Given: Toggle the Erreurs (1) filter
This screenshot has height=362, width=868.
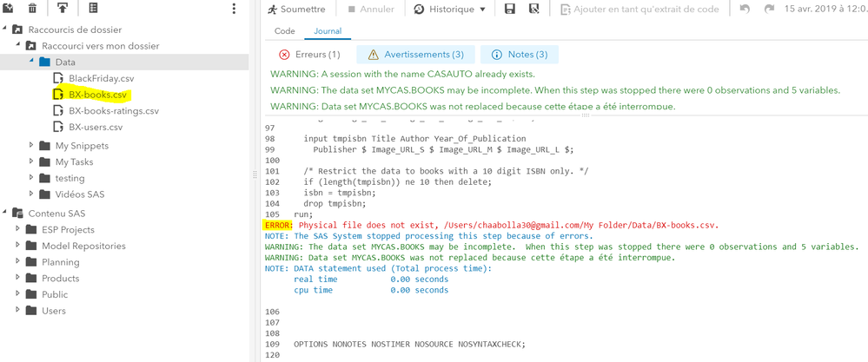Looking at the screenshot, I should click(x=309, y=54).
